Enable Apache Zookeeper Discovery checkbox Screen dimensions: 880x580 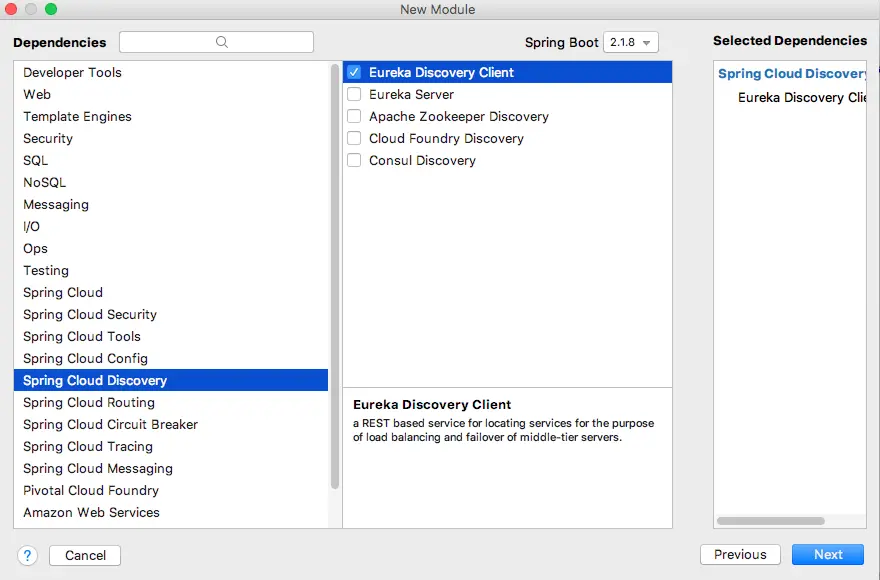coord(354,116)
